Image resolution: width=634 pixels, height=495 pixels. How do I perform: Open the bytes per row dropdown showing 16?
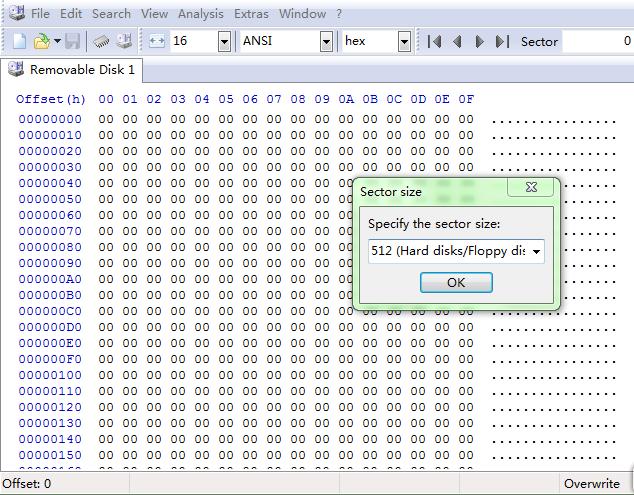point(224,41)
